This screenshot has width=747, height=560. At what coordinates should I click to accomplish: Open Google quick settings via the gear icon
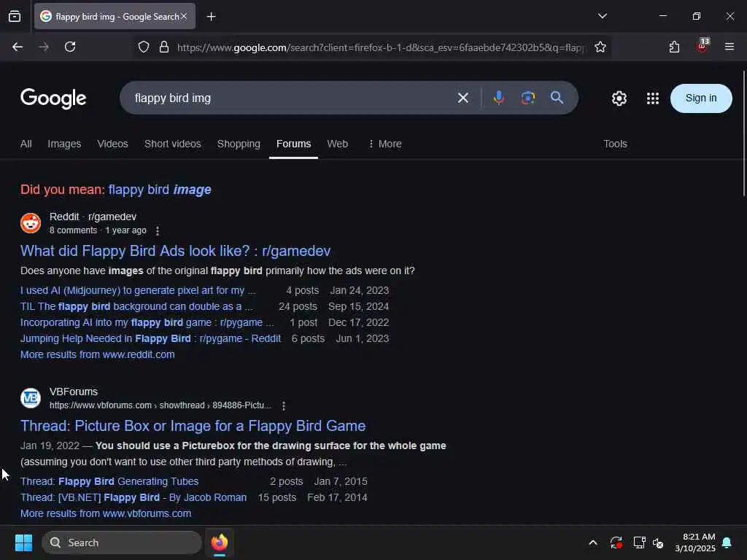coord(619,98)
